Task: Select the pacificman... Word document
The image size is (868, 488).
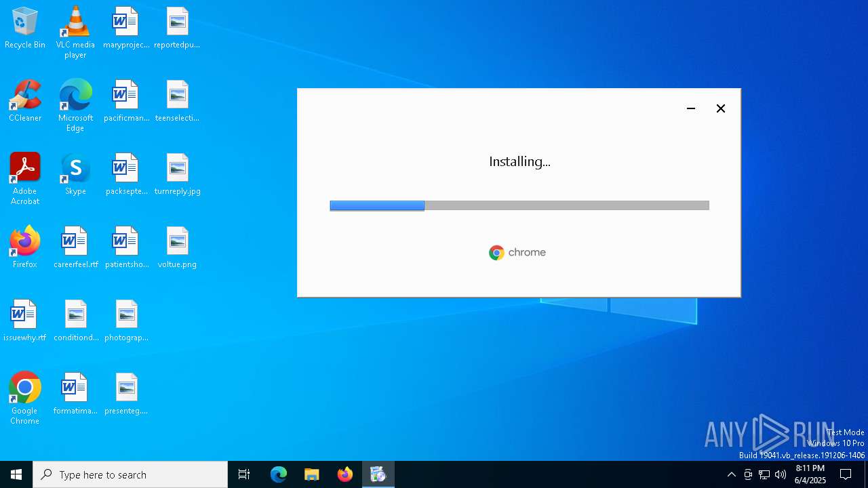Action: pyautogui.click(x=126, y=102)
